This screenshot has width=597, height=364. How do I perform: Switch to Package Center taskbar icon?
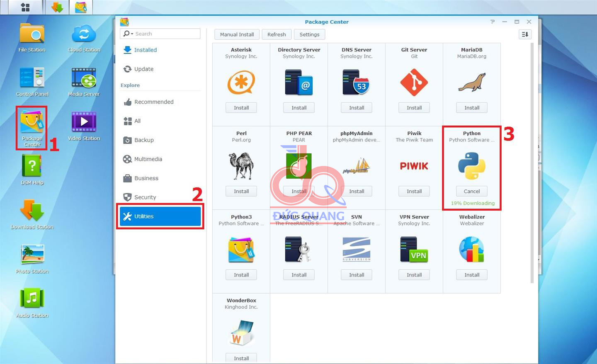[81, 7]
